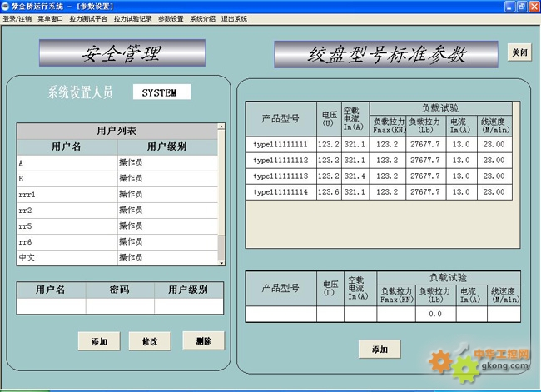Click the 删除 button

[204, 341]
